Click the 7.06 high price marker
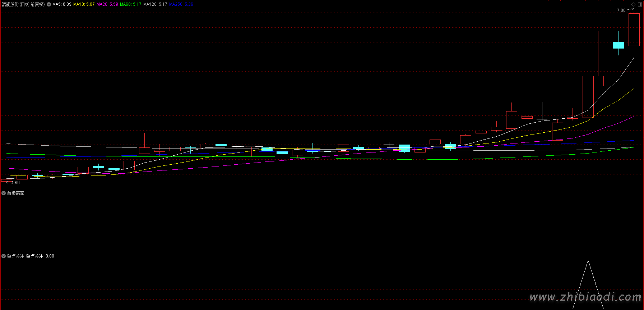 tap(621, 10)
